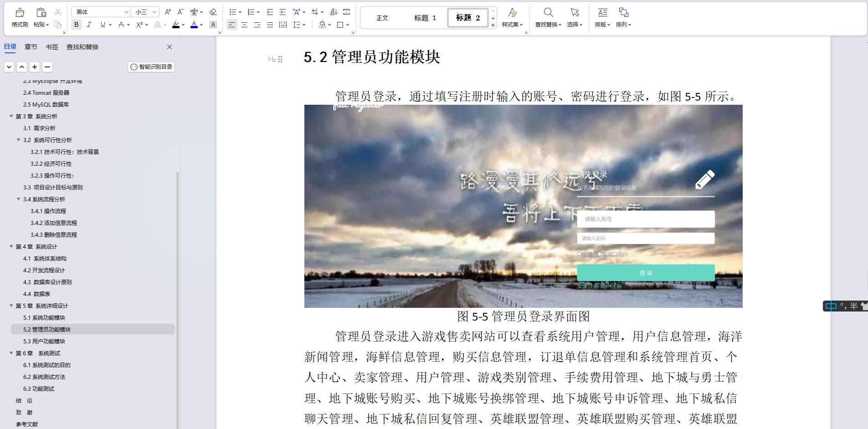Apply the 标题 1 style
The height and width of the screenshot is (429, 868).
tap(425, 18)
